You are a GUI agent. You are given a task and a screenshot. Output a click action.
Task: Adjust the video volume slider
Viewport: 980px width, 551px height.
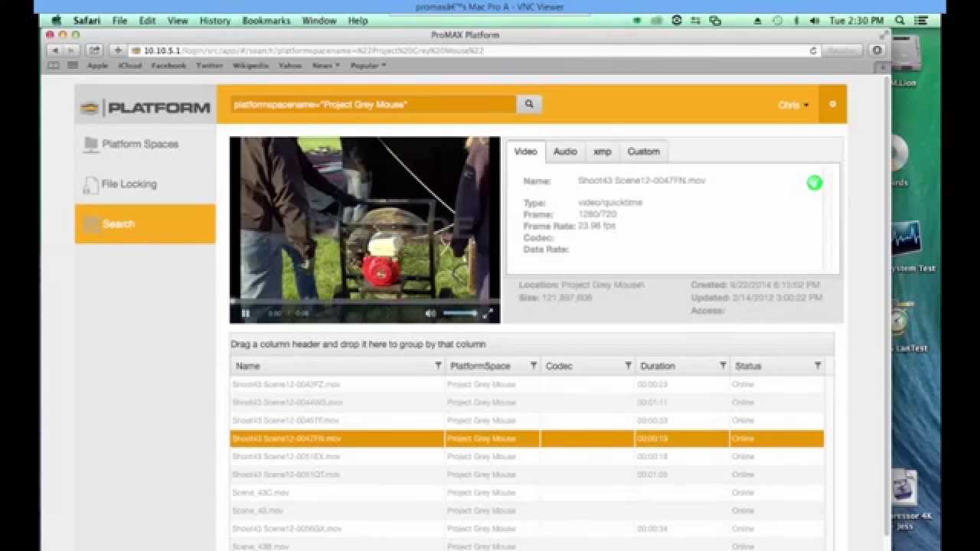[x=459, y=313]
